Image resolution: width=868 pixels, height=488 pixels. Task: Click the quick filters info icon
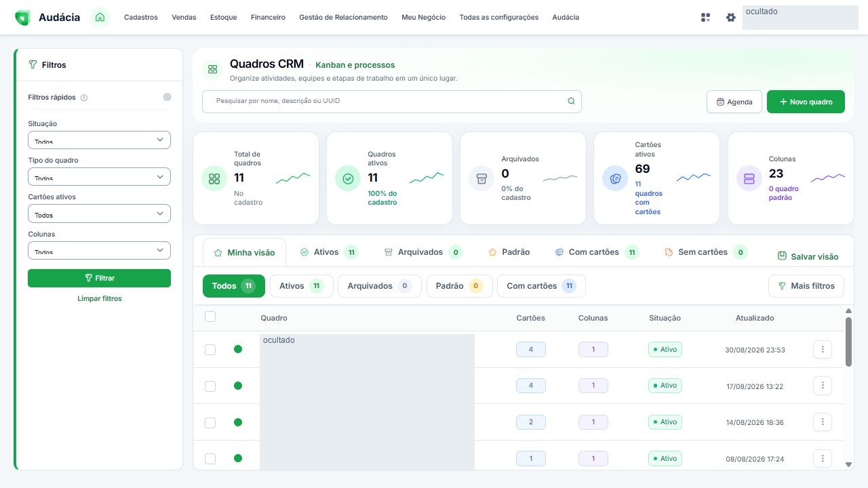pos(84,98)
